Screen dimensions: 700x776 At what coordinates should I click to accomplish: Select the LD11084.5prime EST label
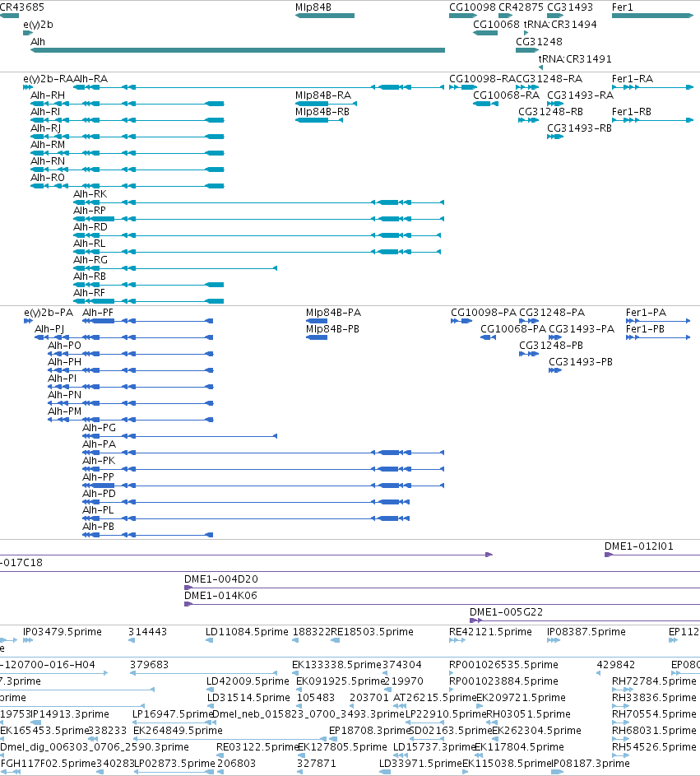pyautogui.click(x=247, y=632)
